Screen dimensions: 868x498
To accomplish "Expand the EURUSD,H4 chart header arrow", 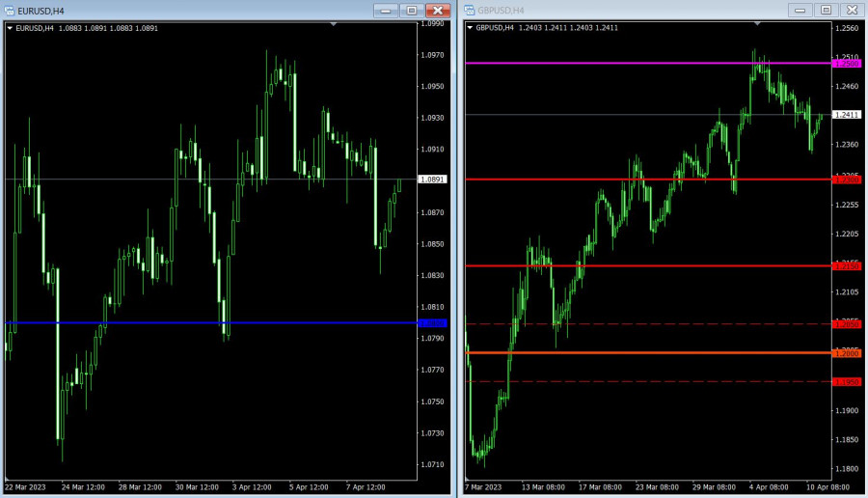I will point(11,28).
